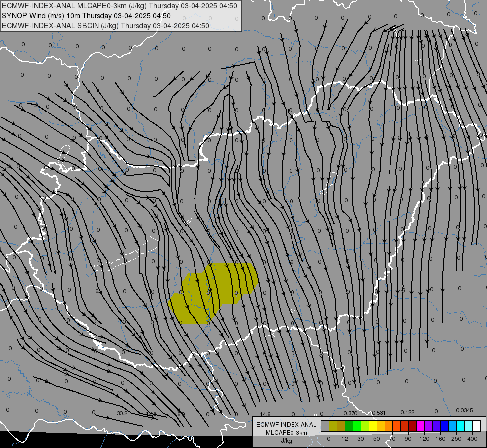Select the dark green legend swatch
This screenshot has width=487, height=448.
[x=349, y=426]
